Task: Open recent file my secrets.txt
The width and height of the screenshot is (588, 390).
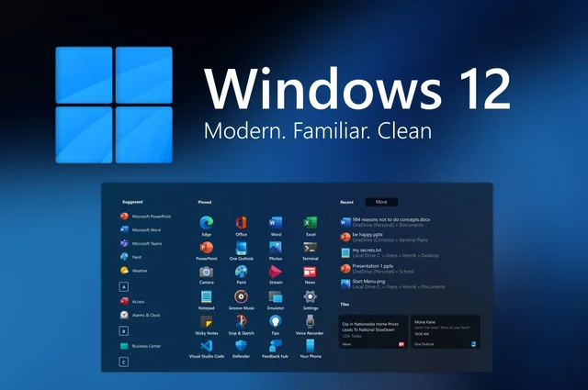Action: coord(390,253)
